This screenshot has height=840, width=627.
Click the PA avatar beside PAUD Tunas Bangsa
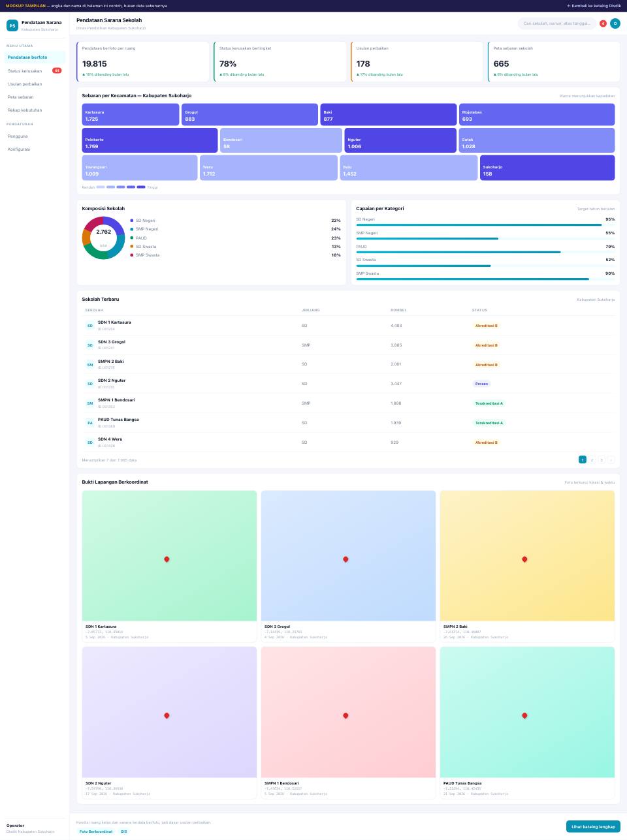pyautogui.click(x=90, y=423)
